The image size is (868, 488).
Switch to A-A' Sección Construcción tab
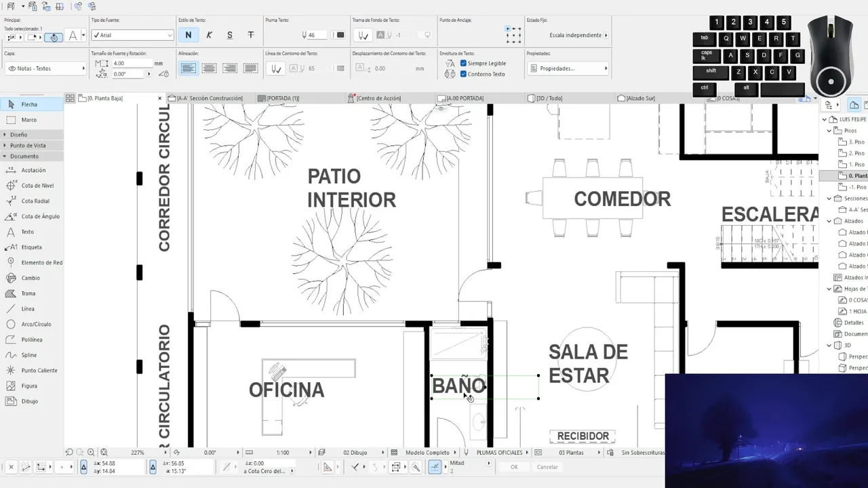tap(209, 98)
